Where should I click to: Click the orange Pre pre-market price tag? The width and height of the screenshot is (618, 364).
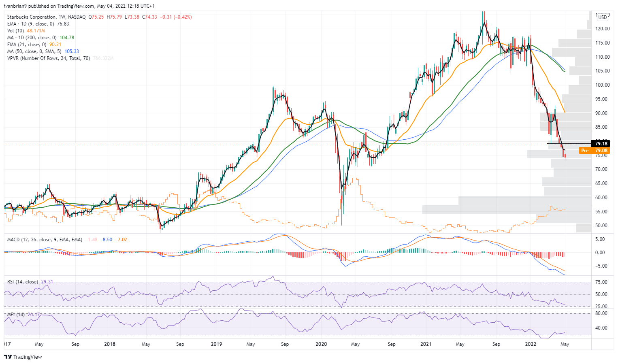(585, 151)
